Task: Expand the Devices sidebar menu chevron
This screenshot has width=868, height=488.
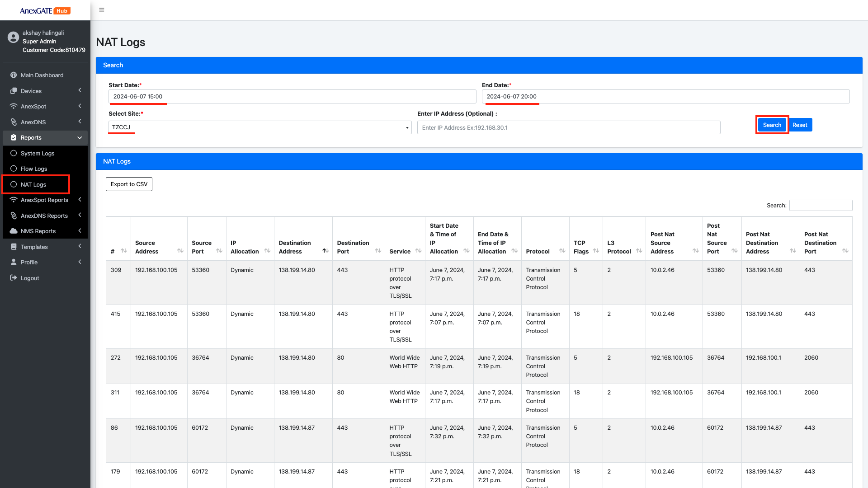Action: 80,90
